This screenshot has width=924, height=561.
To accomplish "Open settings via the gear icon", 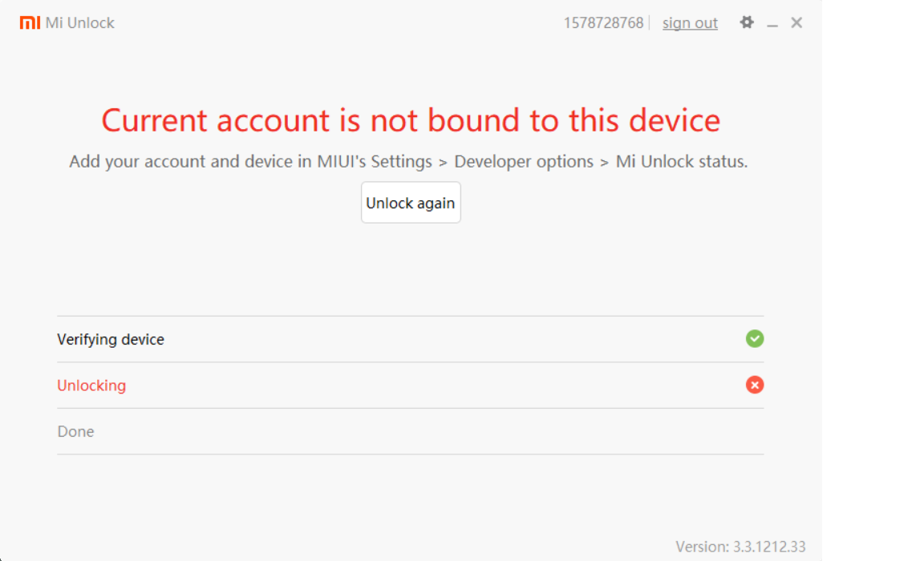I will tap(747, 22).
